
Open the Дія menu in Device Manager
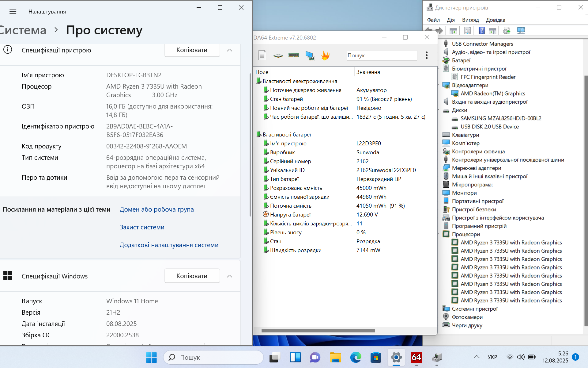pyautogui.click(x=450, y=20)
